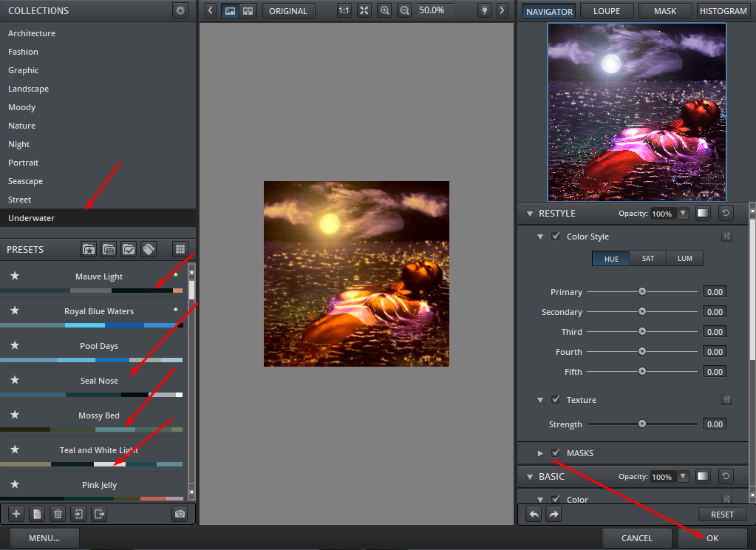Uncheck the Texture checkbox

coord(556,399)
